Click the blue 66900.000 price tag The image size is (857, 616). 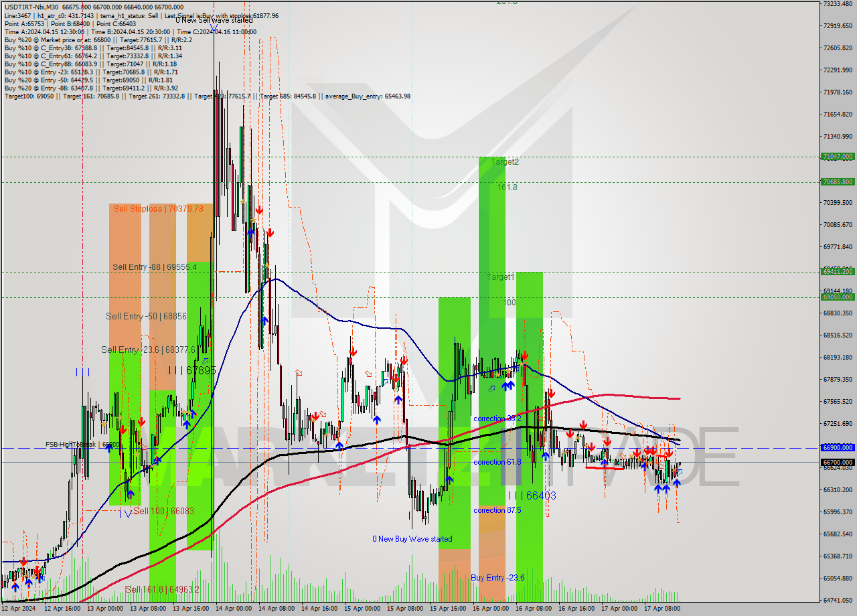coord(838,447)
